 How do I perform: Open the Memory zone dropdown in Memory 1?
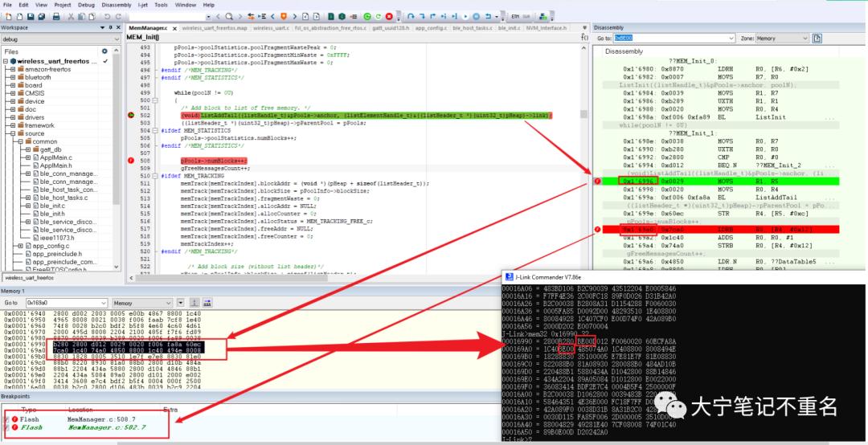(x=140, y=303)
